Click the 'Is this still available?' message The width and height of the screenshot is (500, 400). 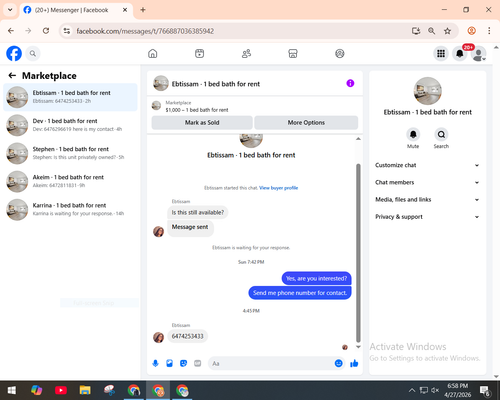[x=198, y=212]
